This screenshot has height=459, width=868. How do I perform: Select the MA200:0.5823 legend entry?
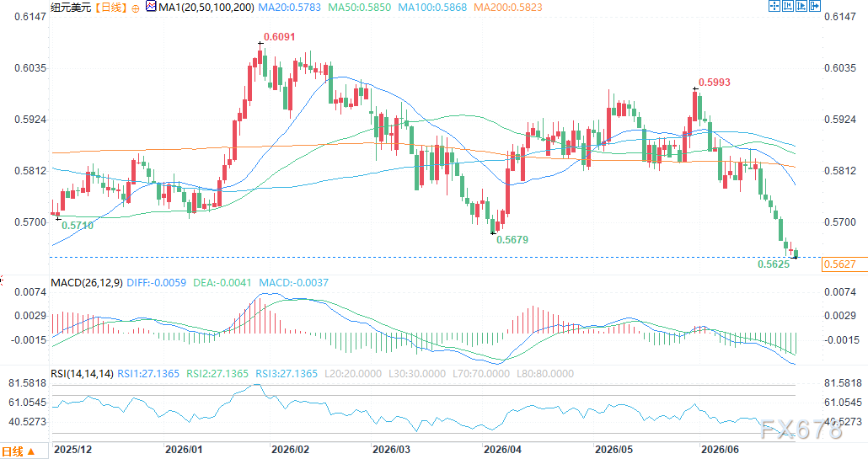(x=507, y=8)
